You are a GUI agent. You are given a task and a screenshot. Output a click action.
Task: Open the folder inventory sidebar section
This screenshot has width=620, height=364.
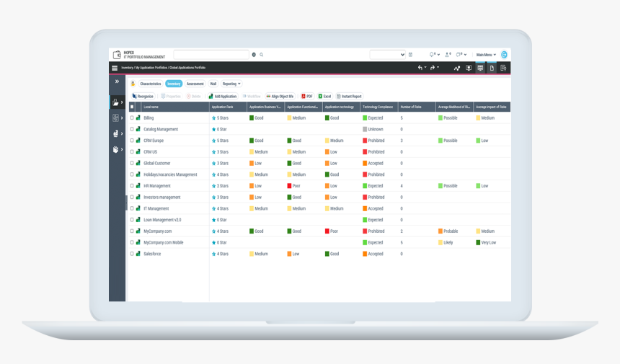(x=117, y=102)
